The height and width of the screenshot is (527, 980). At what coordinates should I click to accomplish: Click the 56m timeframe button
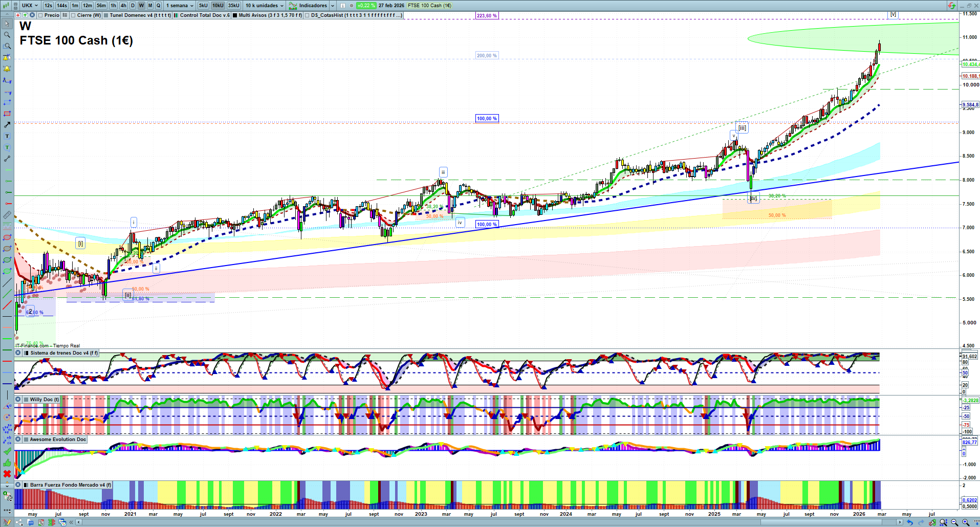pos(101,6)
